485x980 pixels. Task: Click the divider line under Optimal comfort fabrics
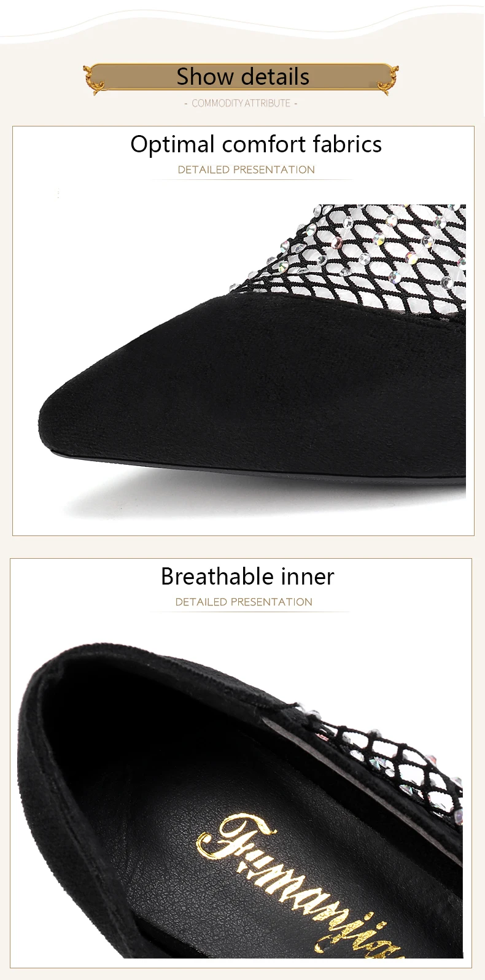coord(252,179)
